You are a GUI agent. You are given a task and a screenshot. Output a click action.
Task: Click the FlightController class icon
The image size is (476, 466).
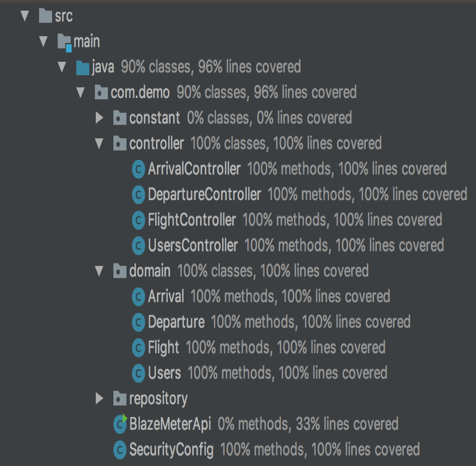138,220
